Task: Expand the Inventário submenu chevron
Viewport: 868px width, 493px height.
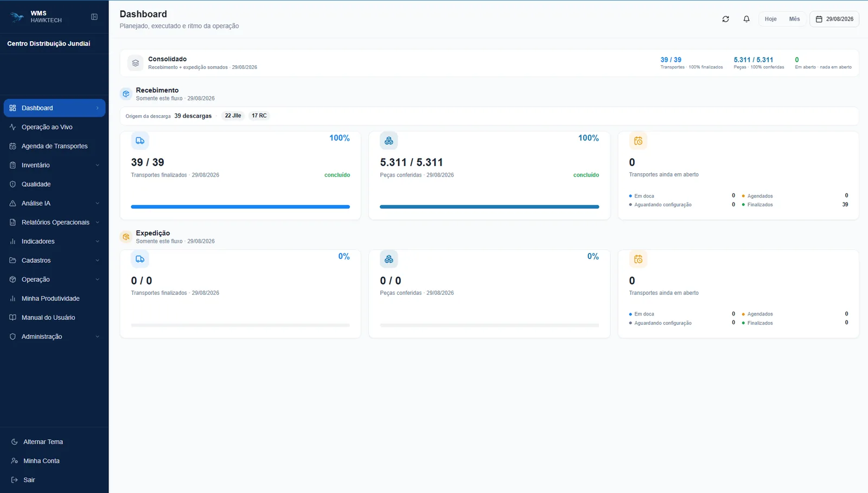Action: pyautogui.click(x=98, y=165)
